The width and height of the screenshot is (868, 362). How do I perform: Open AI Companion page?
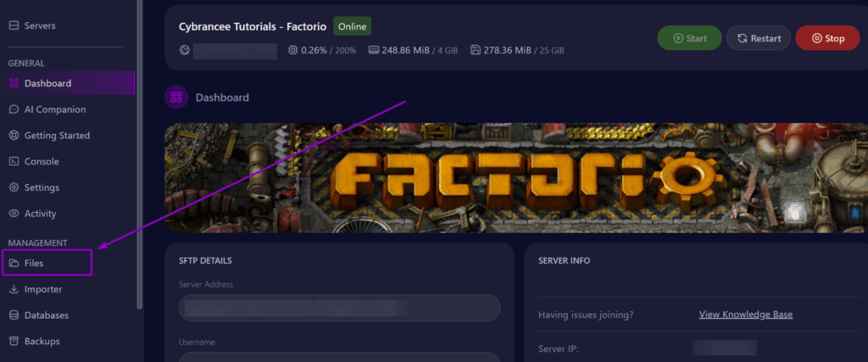pyautogui.click(x=55, y=109)
